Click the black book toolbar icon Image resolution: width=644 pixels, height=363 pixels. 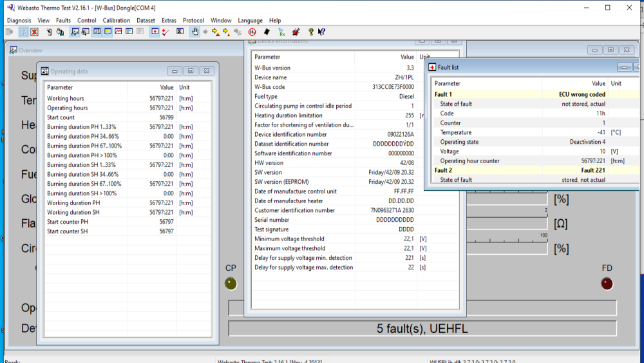coord(267,32)
